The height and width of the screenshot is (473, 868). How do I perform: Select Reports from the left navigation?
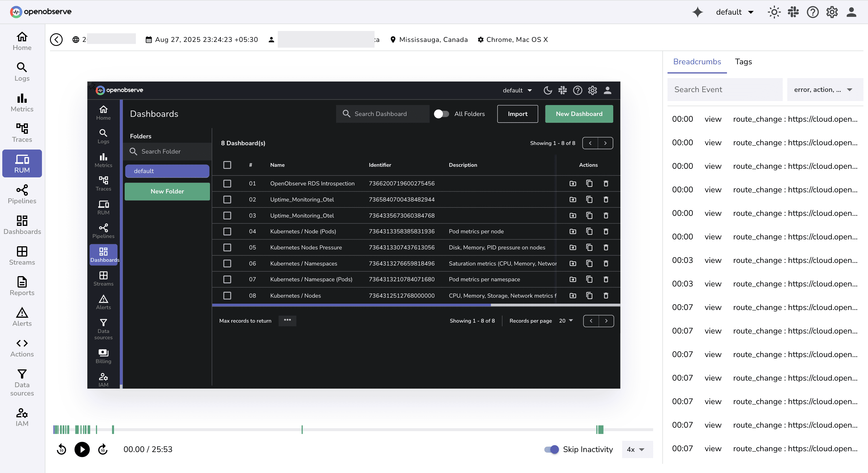pyautogui.click(x=22, y=286)
